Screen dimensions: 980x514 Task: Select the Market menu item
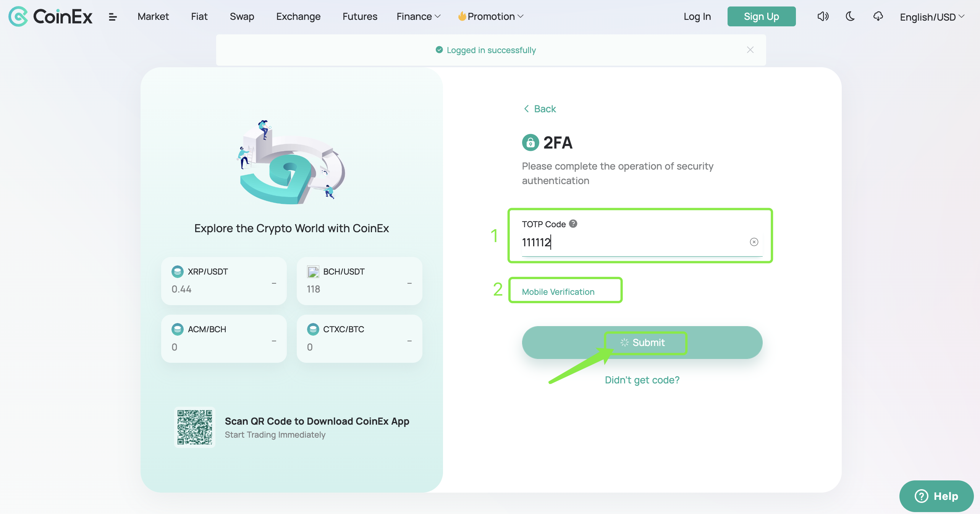click(x=154, y=16)
